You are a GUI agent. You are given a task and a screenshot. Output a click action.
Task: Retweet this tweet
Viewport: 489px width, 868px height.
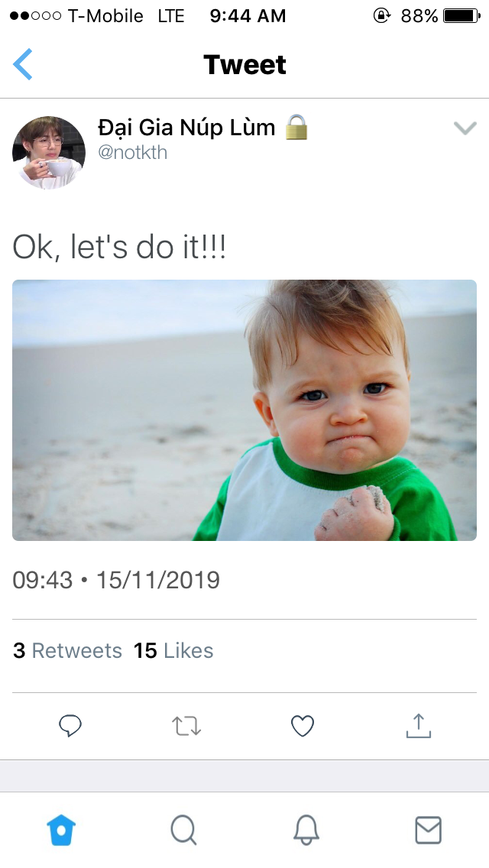186,725
